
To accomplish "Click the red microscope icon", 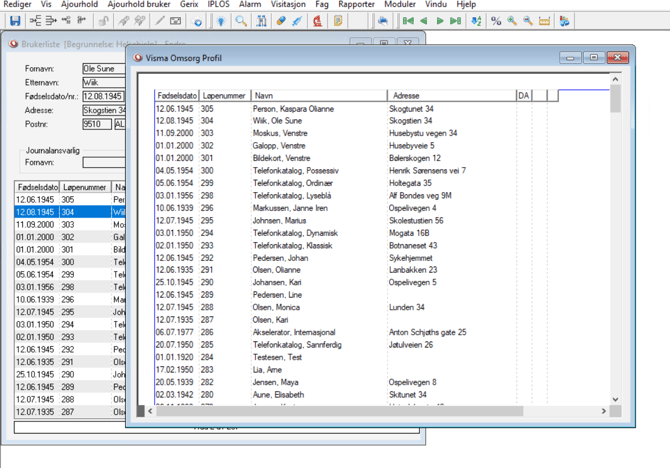I will (317, 20).
